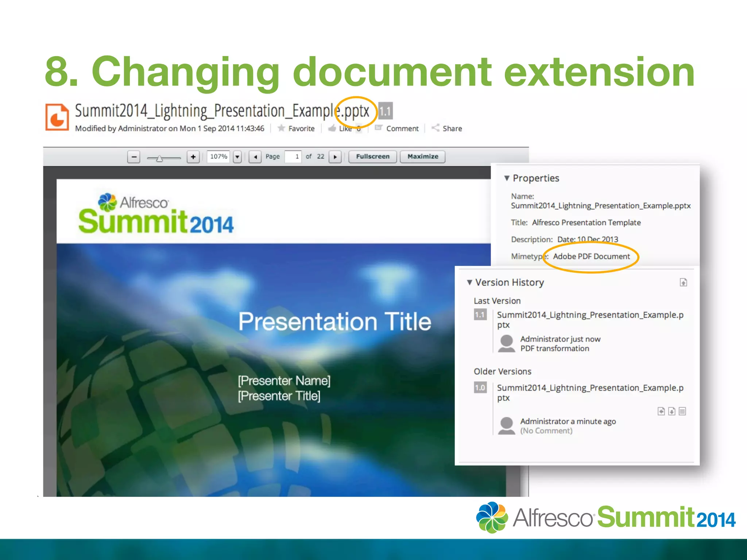
Task: Click the 'Presentation Title' slide preview
Action: pos(334,322)
